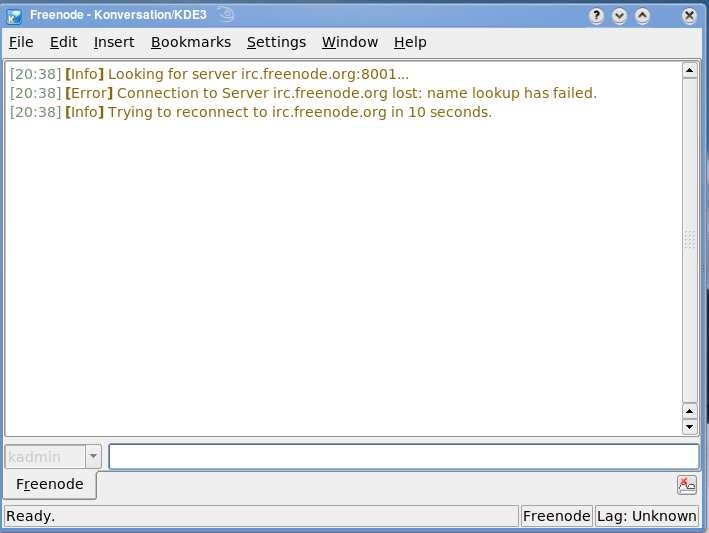
Task: Click the close tab icon beside Freenode tab bar
Action: 686,485
